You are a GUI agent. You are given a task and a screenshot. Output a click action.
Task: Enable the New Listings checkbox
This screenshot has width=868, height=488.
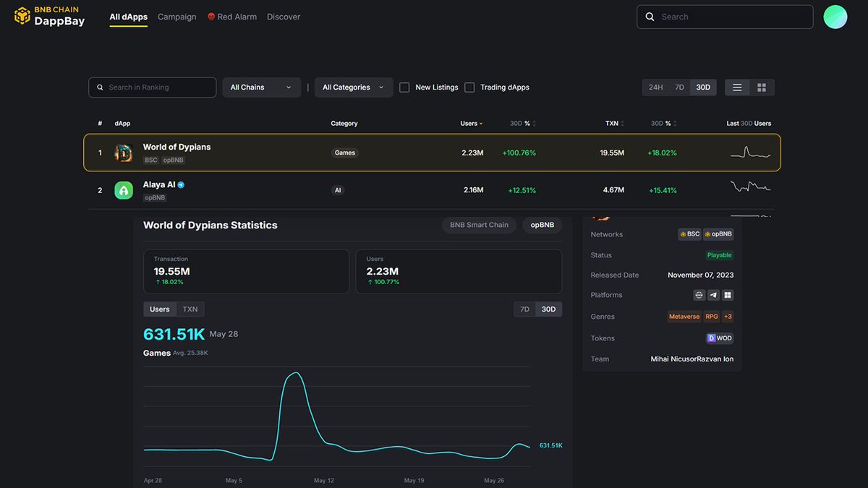coord(404,87)
